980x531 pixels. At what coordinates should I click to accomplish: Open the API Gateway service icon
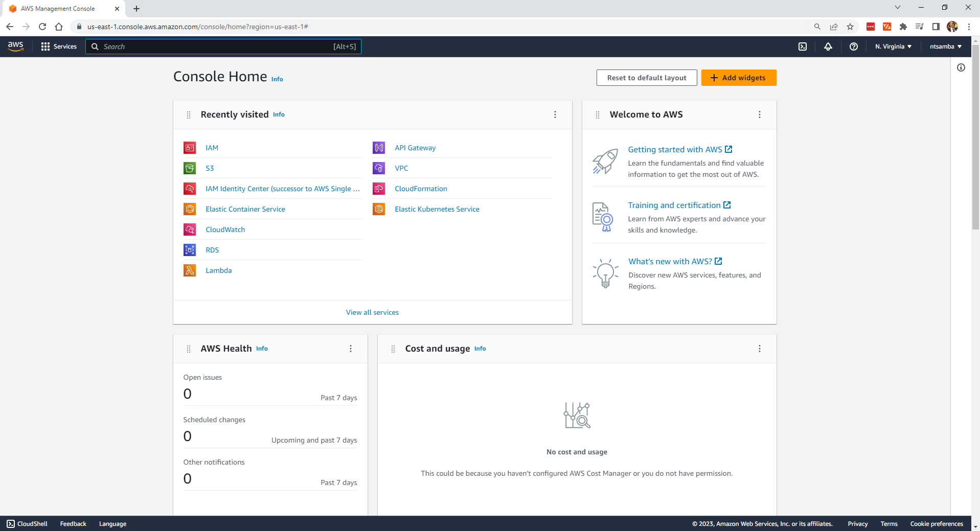pos(379,148)
